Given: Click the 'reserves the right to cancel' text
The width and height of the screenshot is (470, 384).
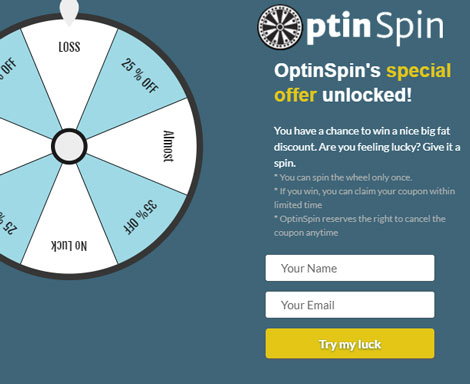Looking at the screenshot, I should point(360,226).
